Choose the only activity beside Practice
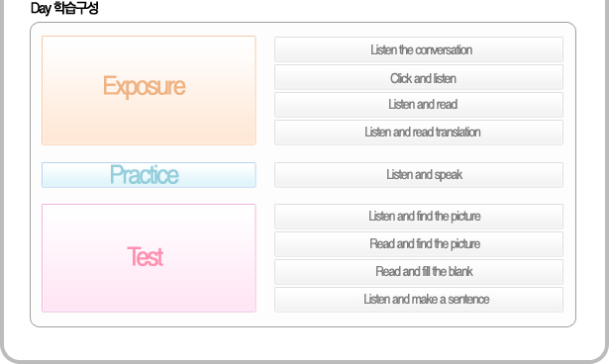 419,175
